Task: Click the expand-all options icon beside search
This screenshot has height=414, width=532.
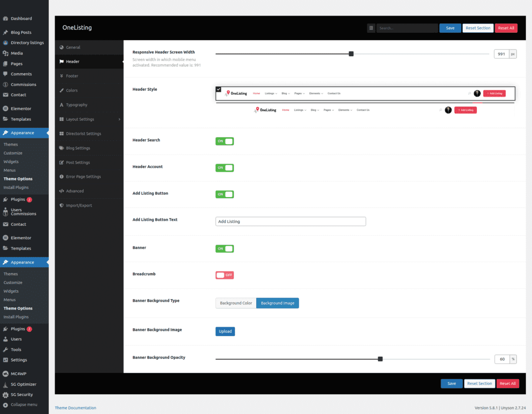Action: click(x=371, y=28)
